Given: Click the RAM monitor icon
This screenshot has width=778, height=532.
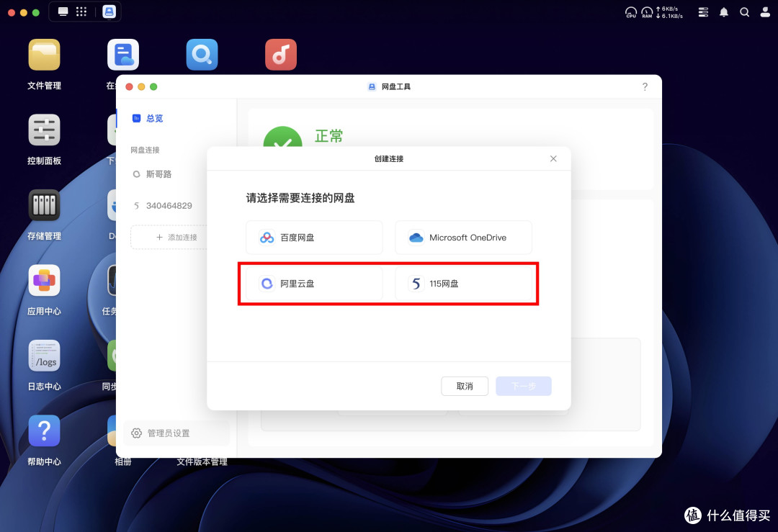Looking at the screenshot, I should point(647,12).
